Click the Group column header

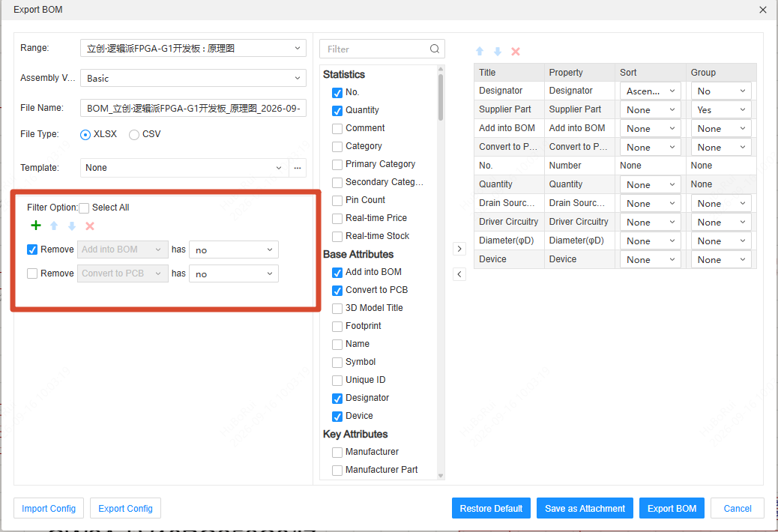click(x=721, y=73)
